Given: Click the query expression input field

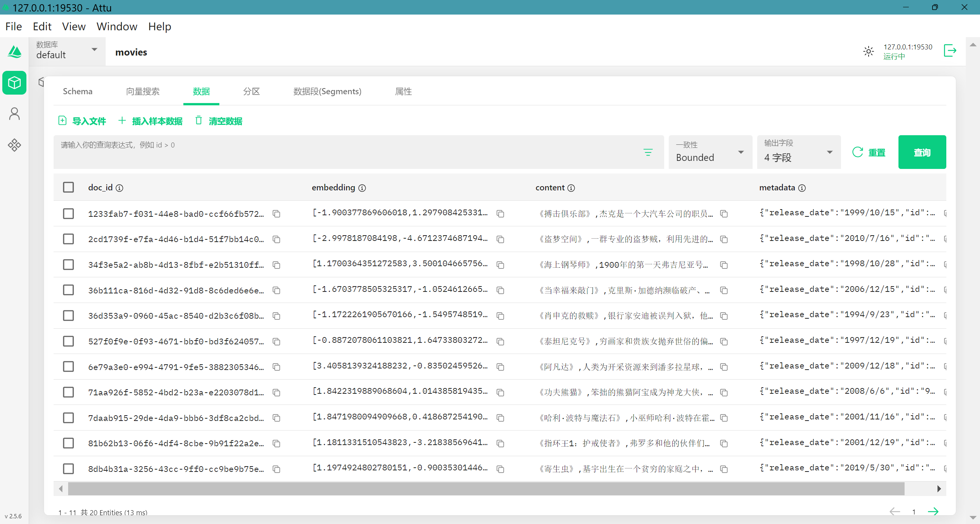Looking at the screenshot, I should [345, 152].
